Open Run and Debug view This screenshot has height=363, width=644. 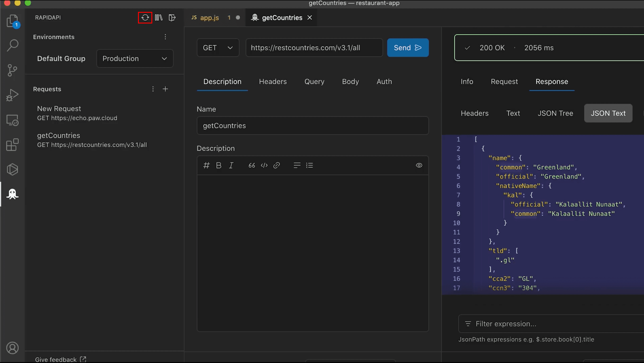[x=12, y=95]
